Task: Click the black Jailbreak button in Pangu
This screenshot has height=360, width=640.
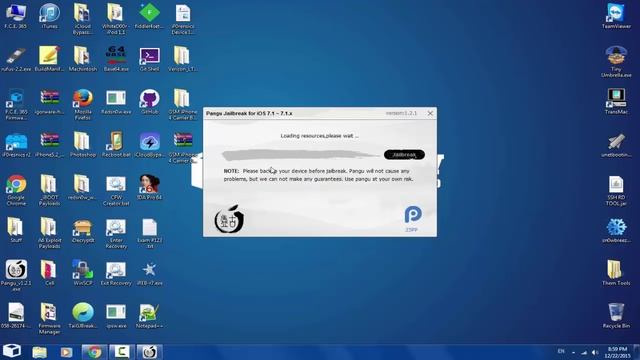Action: 404,155
